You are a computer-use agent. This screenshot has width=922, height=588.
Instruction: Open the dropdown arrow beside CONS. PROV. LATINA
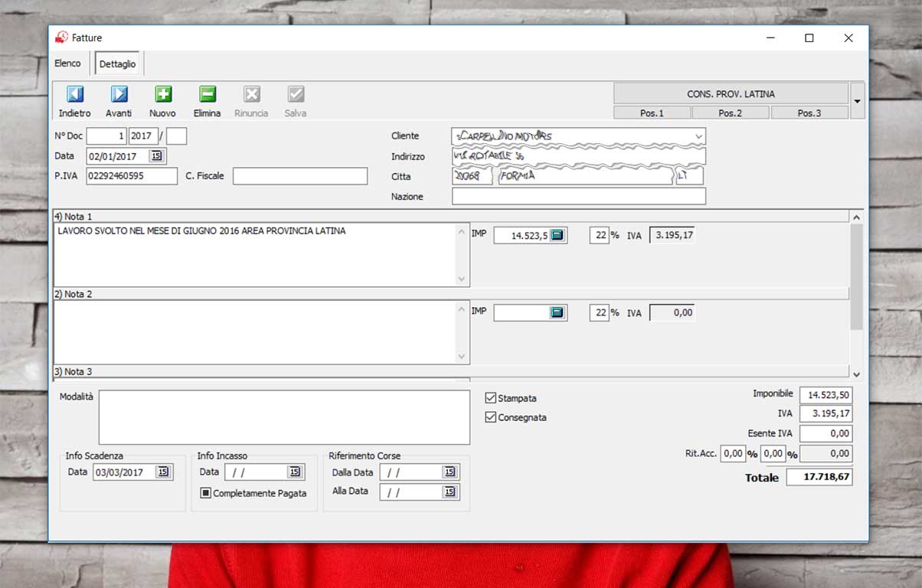(x=857, y=101)
